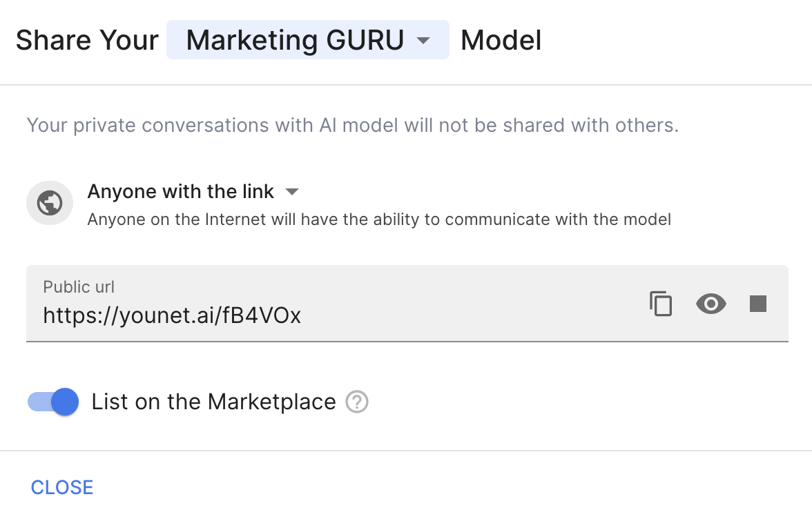Stop sharing with the square stop icon
The height and width of the screenshot is (519, 812).
click(757, 304)
